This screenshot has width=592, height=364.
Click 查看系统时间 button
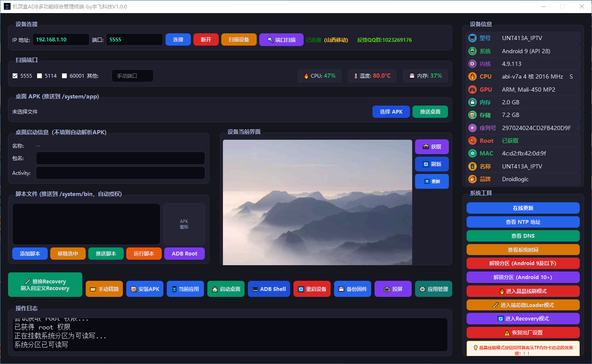click(x=523, y=250)
